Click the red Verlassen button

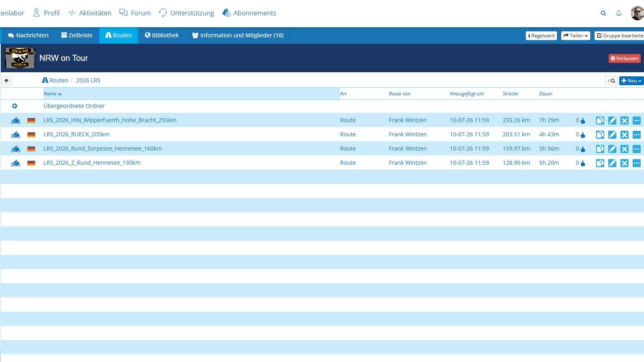click(624, 58)
